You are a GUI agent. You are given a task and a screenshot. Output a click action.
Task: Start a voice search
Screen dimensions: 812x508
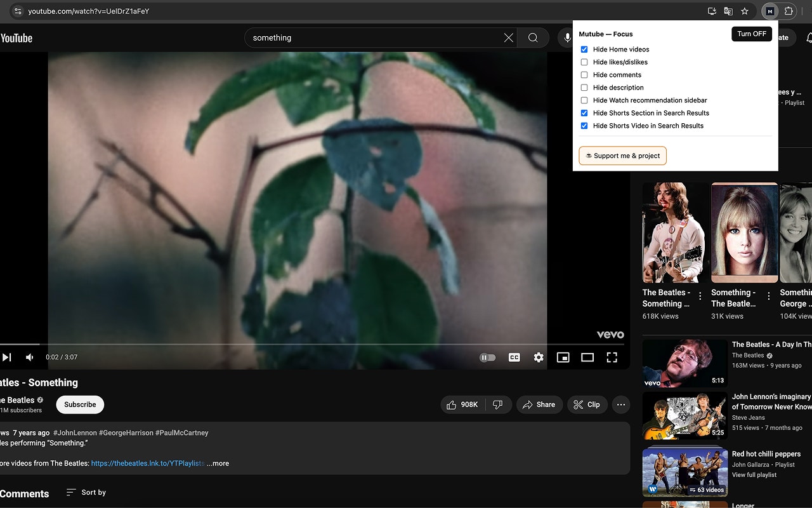point(566,37)
